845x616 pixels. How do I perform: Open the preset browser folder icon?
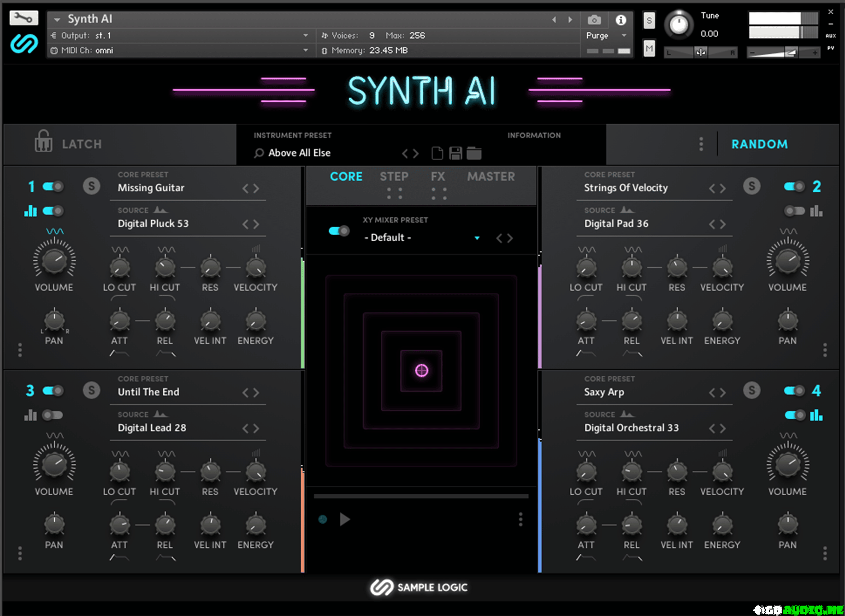coord(474,153)
